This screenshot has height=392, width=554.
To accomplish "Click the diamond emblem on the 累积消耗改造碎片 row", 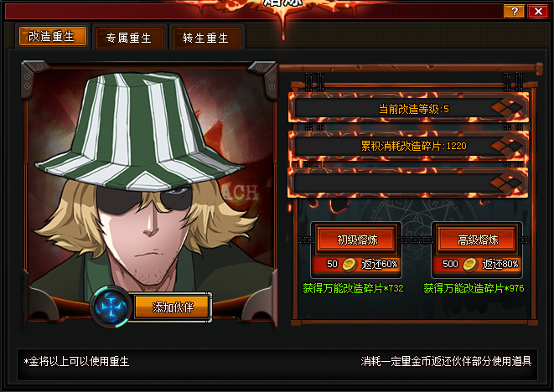I will point(507,146).
